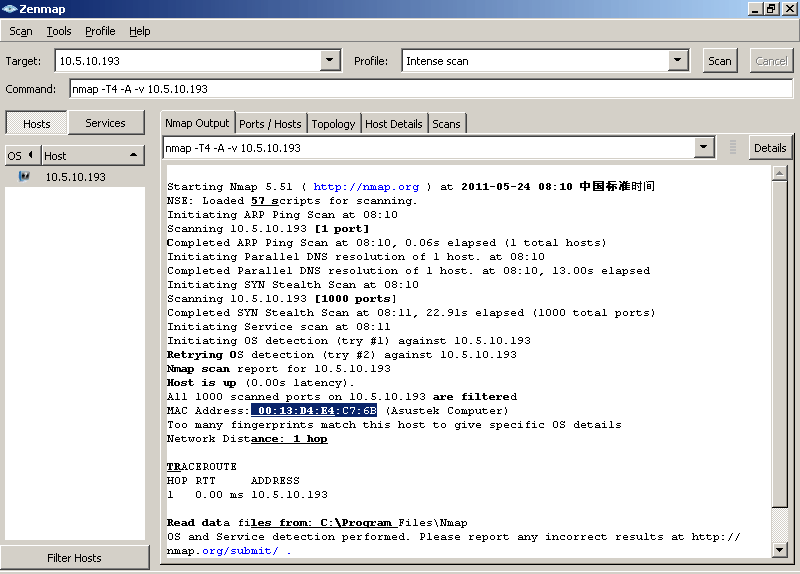Toggle the Hosts view button

pyautogui.click(x=36, y=124)
